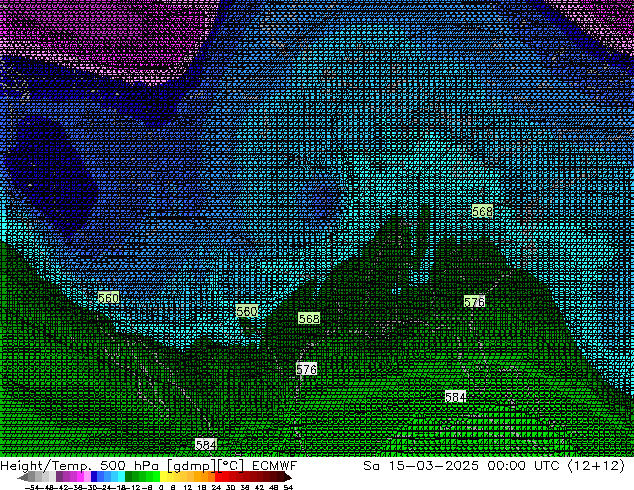Screen dimensions: 634x490
Task: Click the 'Sa' weekday abbreviation
Action: tap(371, 466)
